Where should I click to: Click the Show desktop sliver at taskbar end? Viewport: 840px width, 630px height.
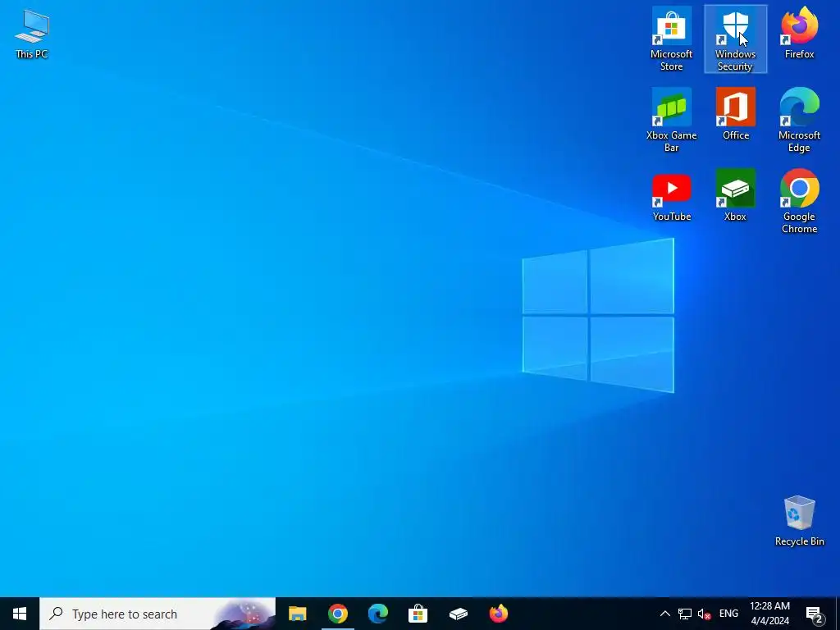(838, 614)
